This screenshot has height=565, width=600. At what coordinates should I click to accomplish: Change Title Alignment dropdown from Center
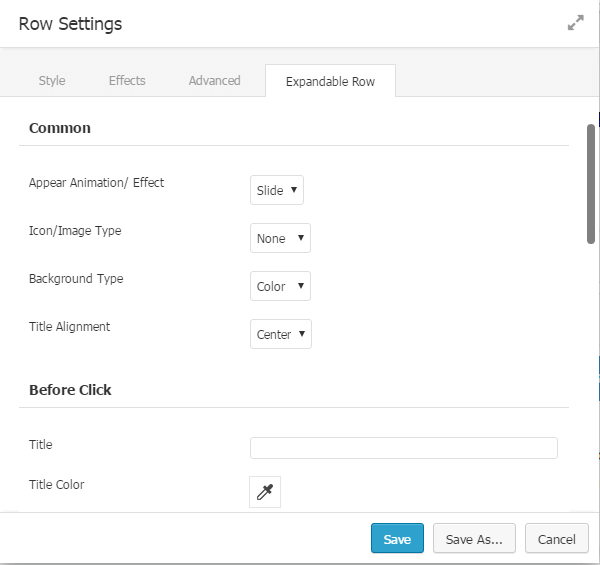pyautogui.click(x=281, y=334)
